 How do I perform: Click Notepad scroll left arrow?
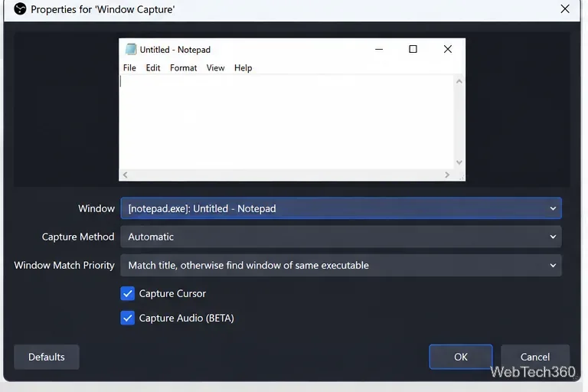[126, 175]
